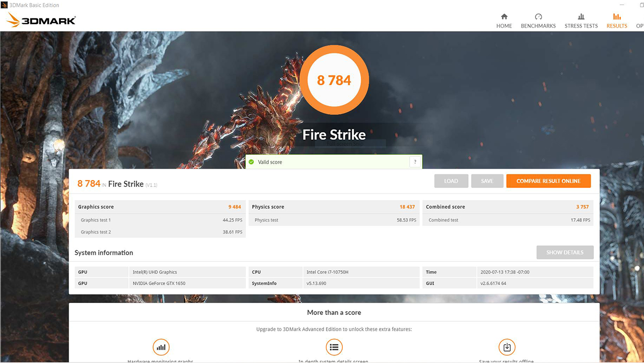Click the Intel Core i7-10750H entry

[327, 272]
